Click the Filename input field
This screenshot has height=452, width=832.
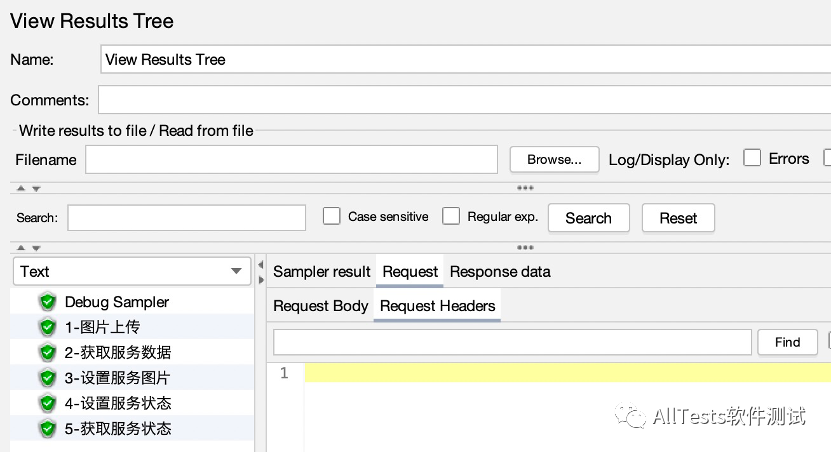[x=291, y=159]
